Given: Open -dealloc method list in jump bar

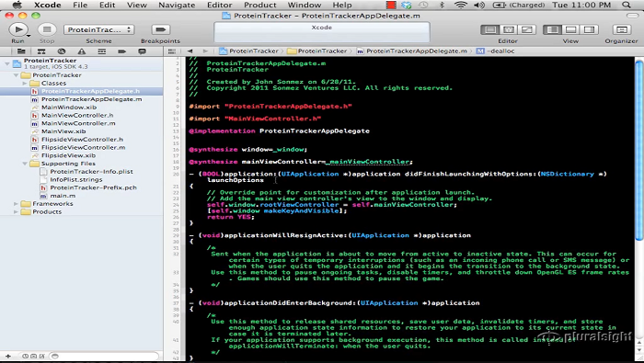Looking at the screenshot, I should click(x=496, y=51).
